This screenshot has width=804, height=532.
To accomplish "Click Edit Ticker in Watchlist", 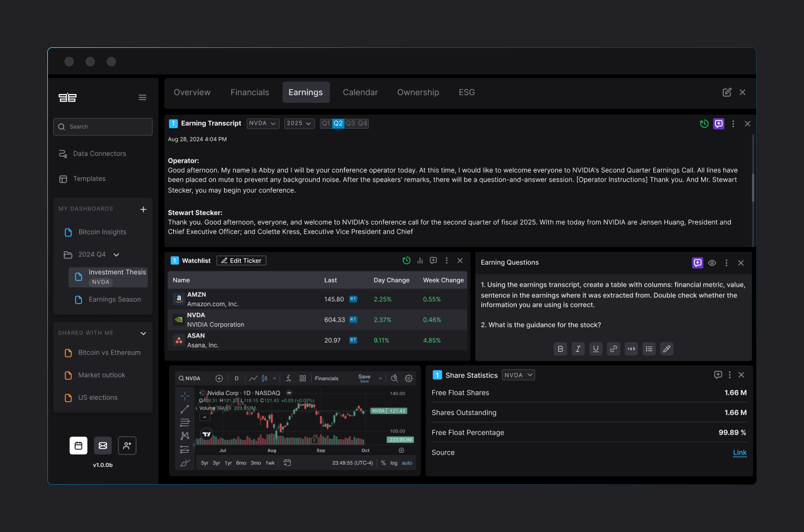I will pyautogui.click(x=241, y=261).
